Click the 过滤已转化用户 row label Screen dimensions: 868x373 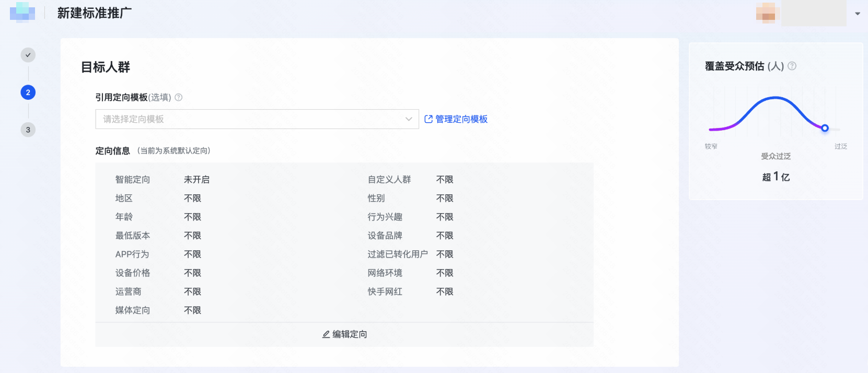point(398,254)
